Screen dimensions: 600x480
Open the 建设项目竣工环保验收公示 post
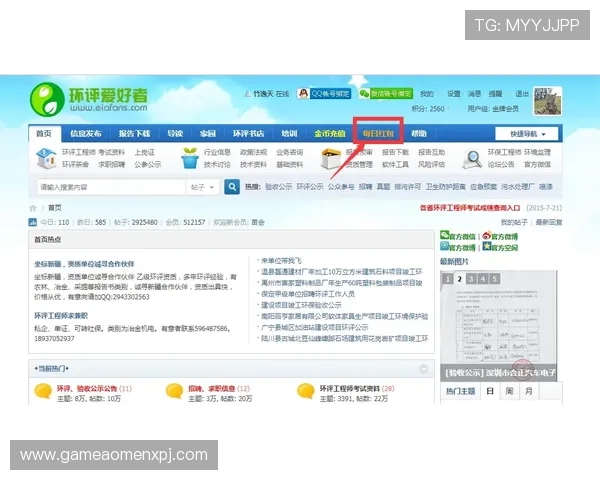coord(302,305)
